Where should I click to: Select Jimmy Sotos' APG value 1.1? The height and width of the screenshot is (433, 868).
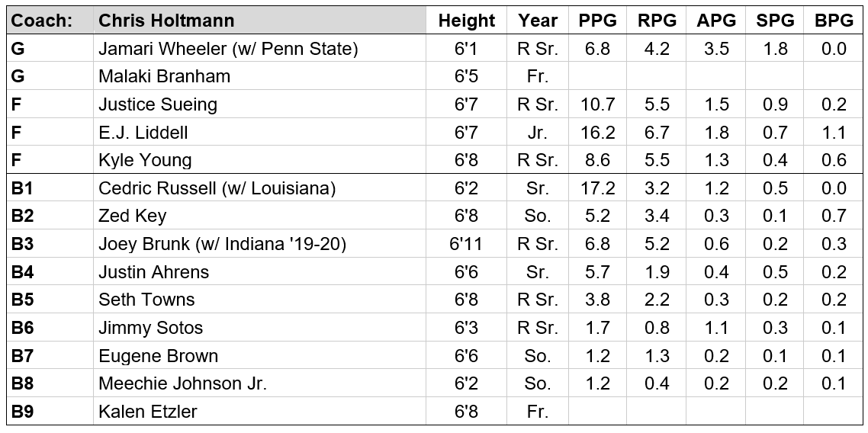click(715, 327)
